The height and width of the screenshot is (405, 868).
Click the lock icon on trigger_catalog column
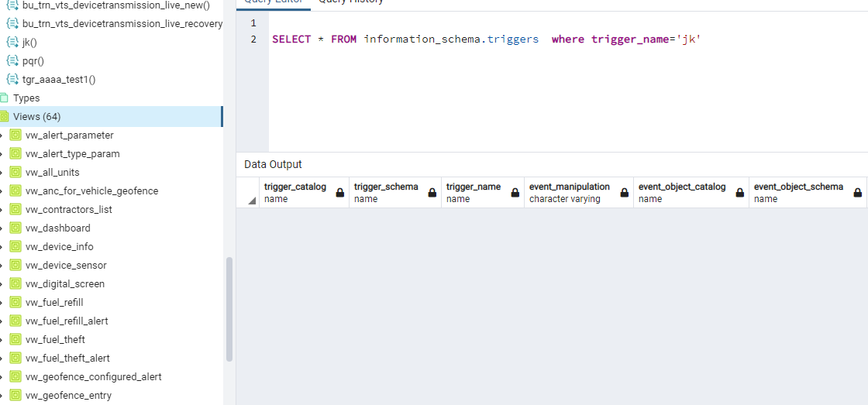[x=340, y=193]
